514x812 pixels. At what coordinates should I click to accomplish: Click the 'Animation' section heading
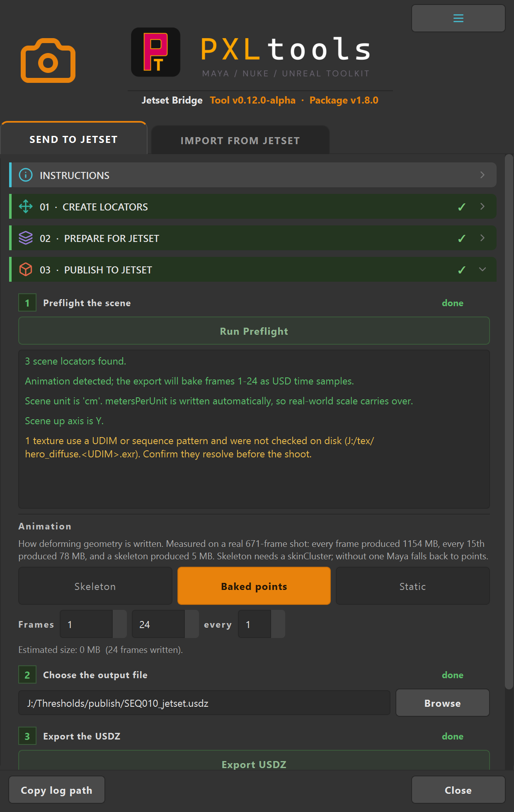click(x=45, y=526)
